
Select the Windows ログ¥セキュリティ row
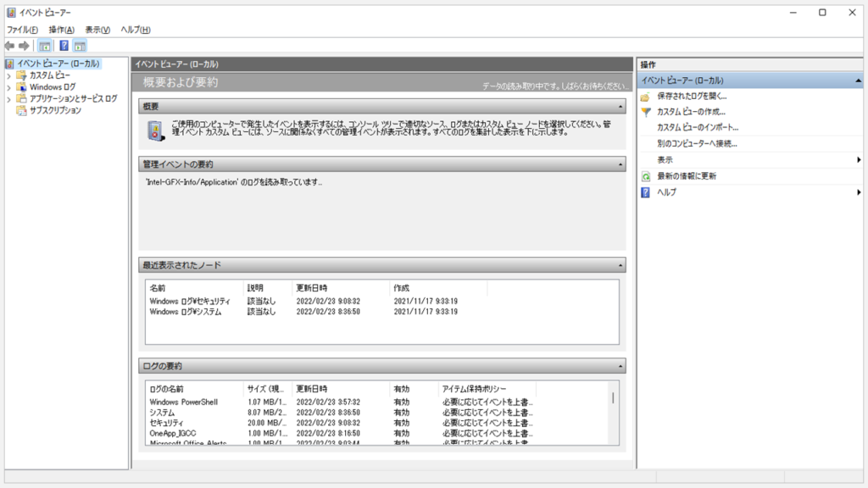(x=190, y=301)
